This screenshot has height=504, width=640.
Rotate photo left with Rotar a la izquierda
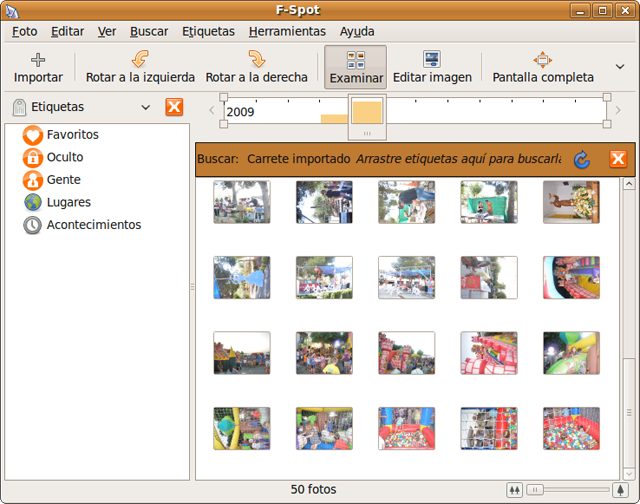coord(140,67)
